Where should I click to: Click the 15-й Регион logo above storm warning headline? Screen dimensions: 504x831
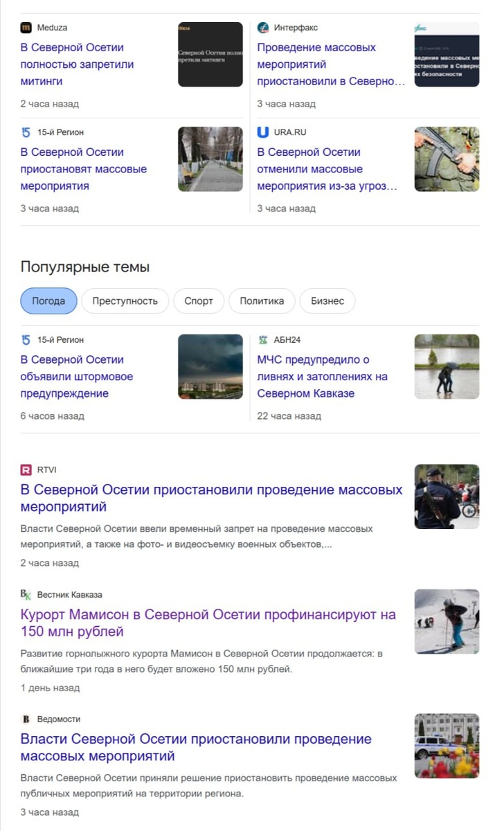(26, 339)
